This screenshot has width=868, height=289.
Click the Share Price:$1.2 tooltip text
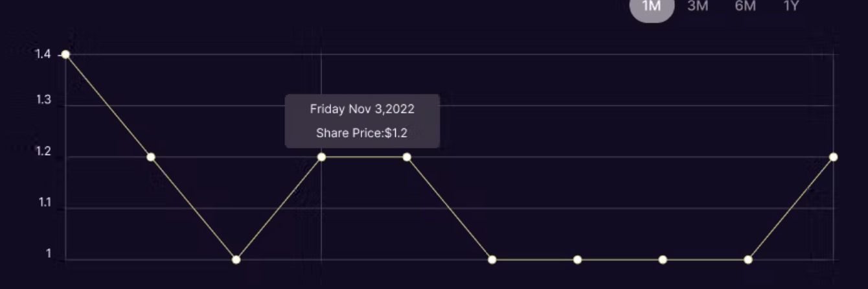pos(361,133)
